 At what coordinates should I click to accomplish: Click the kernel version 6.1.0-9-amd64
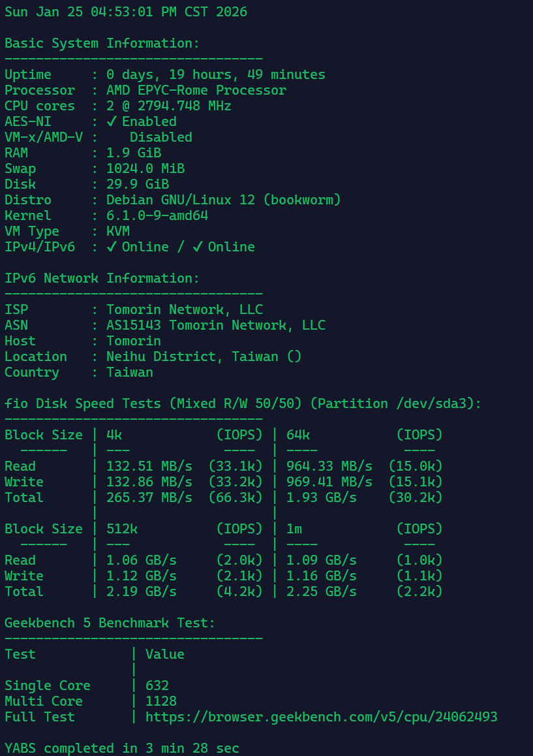tap(157, 215)
